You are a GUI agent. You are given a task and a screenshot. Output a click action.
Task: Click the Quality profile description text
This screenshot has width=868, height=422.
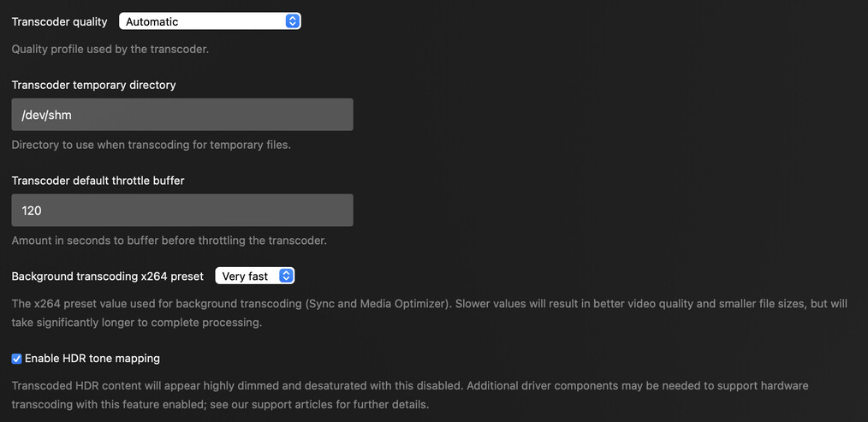[110, 49]
